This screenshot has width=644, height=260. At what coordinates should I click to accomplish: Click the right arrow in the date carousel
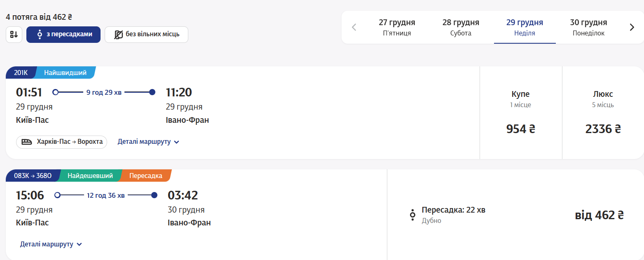point(632,27)
